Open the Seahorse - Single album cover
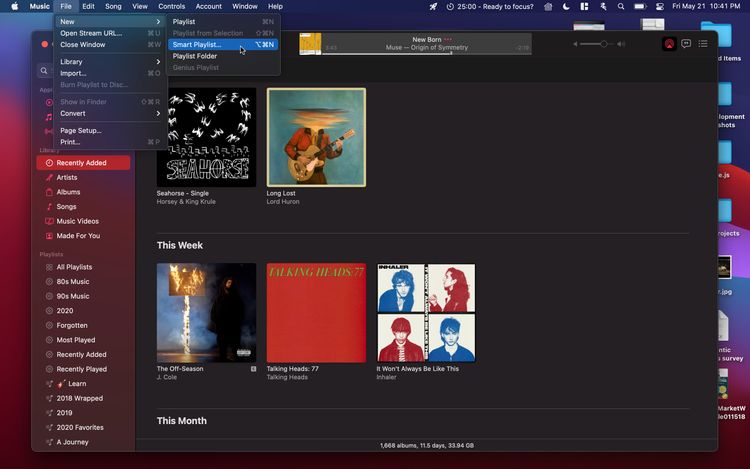Screen dimensions: 750x469 [x=206, y=137]
